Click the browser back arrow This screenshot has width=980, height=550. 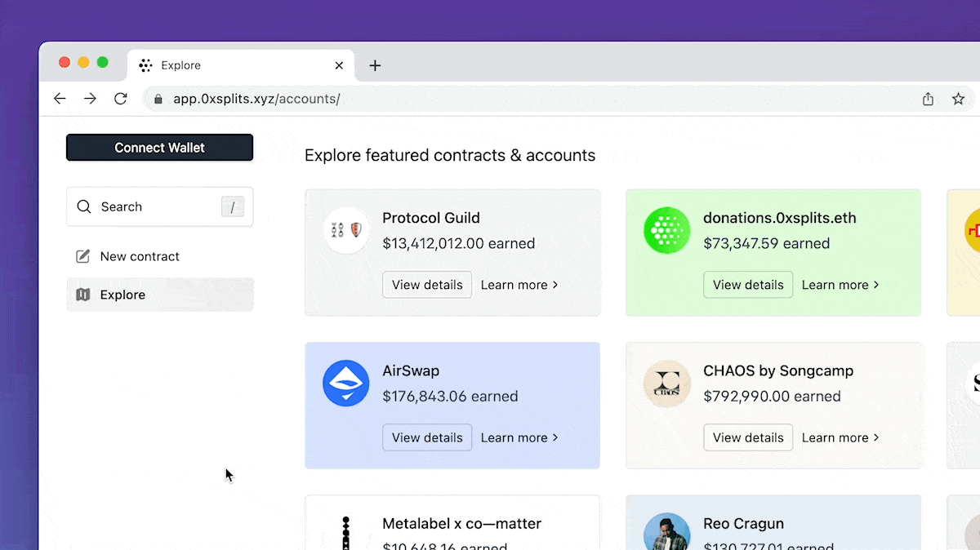coord(60,99)
